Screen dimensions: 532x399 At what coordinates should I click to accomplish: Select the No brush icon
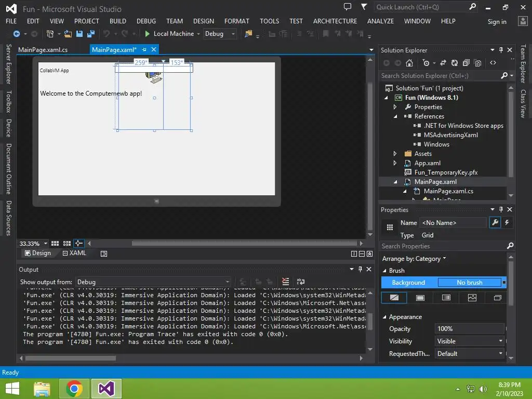pos(394,298)
